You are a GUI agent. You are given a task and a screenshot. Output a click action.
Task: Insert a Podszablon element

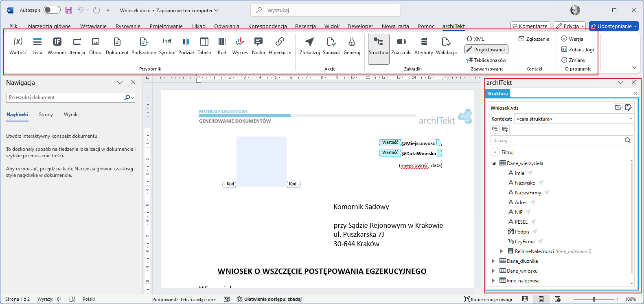[x=144, y=46]
